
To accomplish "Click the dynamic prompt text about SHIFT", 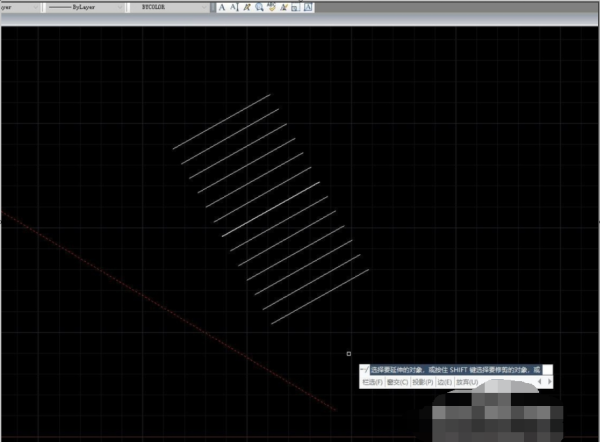I will [455, 370].
